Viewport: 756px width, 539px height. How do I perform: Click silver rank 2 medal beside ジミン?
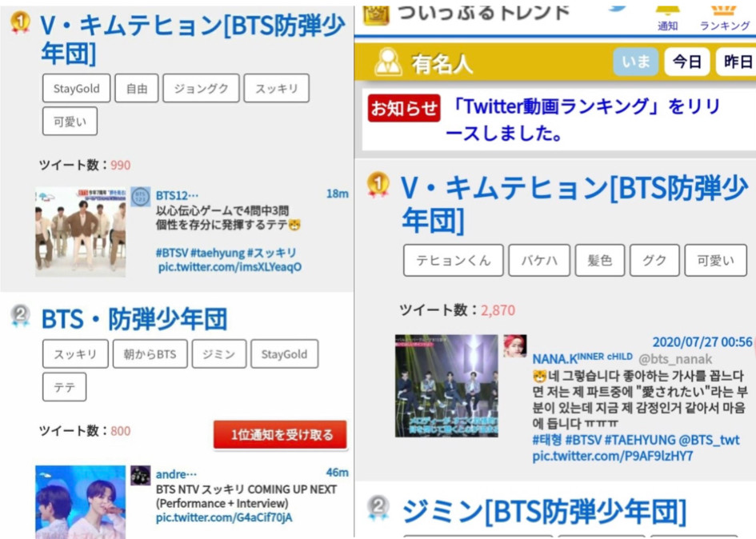(x=378, y=508)
